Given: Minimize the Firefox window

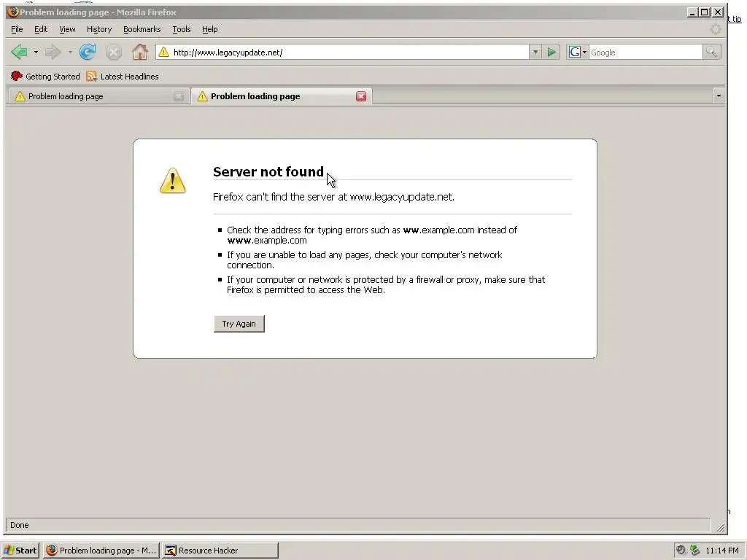Looking at the screenshot, I should point(692,12).
